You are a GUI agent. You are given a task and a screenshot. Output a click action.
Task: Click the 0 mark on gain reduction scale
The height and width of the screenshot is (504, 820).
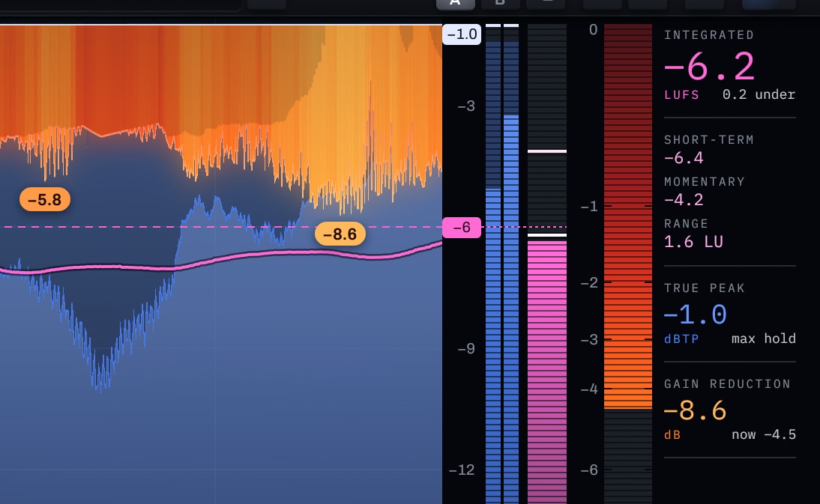coord(593,30)
